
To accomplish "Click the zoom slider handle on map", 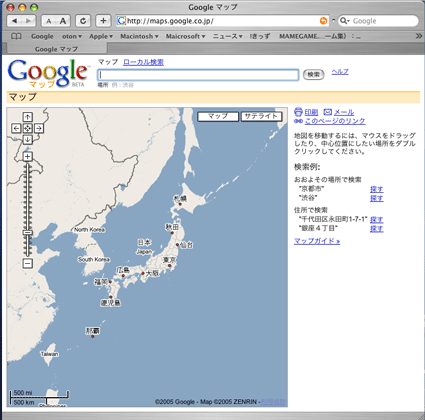I will [28, 233].
